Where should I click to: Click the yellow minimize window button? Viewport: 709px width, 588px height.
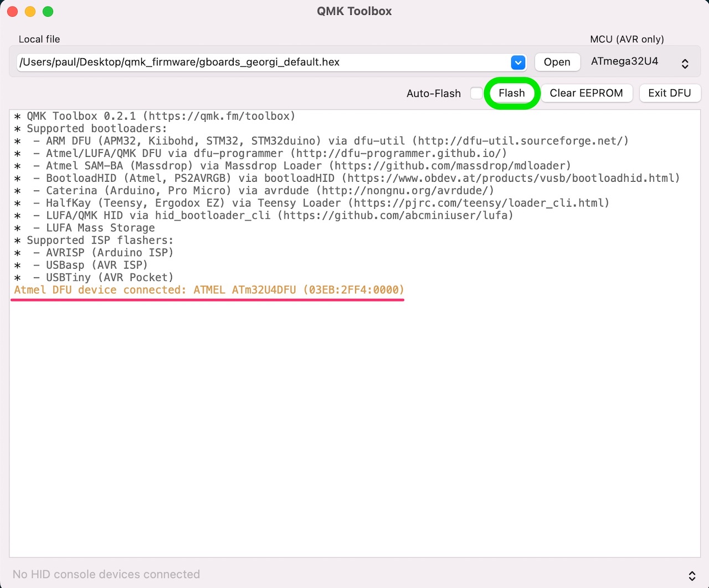(x=30, y=11)
